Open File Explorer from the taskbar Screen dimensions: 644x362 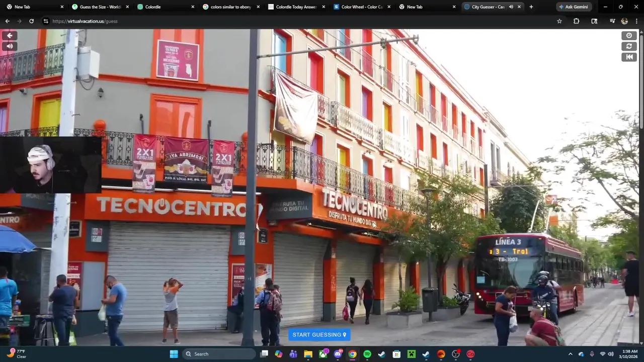click(308, 354)
